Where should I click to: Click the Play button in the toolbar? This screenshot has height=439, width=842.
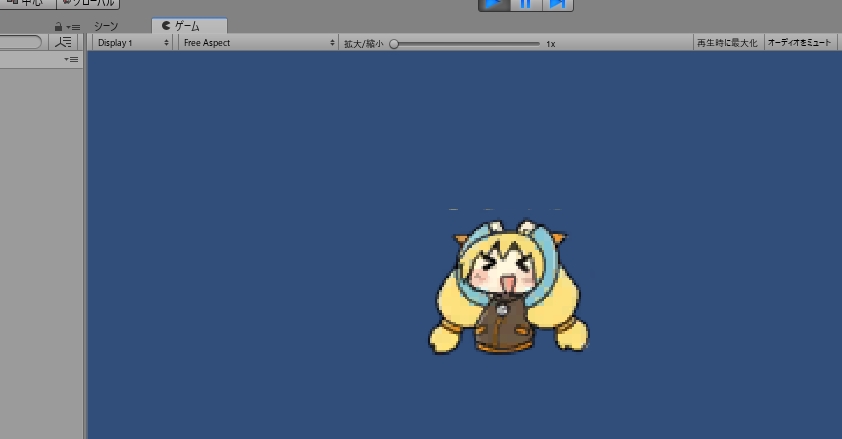(494, 4)
